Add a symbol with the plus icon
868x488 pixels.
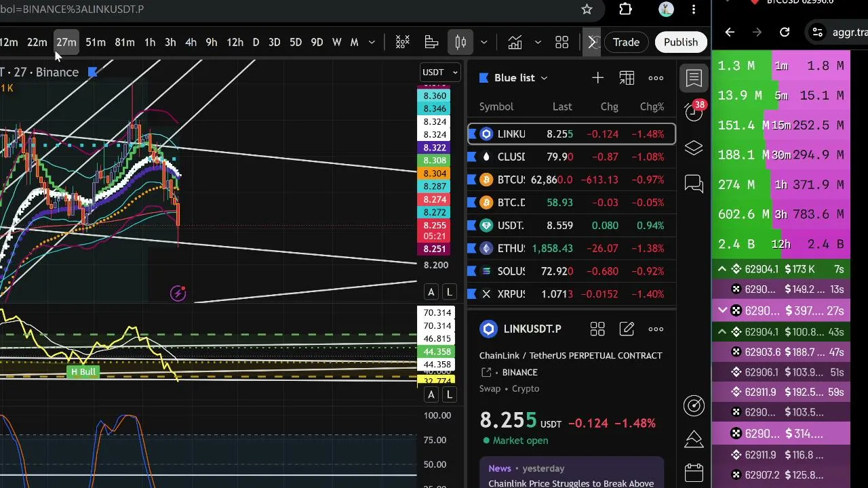pyautogui.click(x=597, y=78)
